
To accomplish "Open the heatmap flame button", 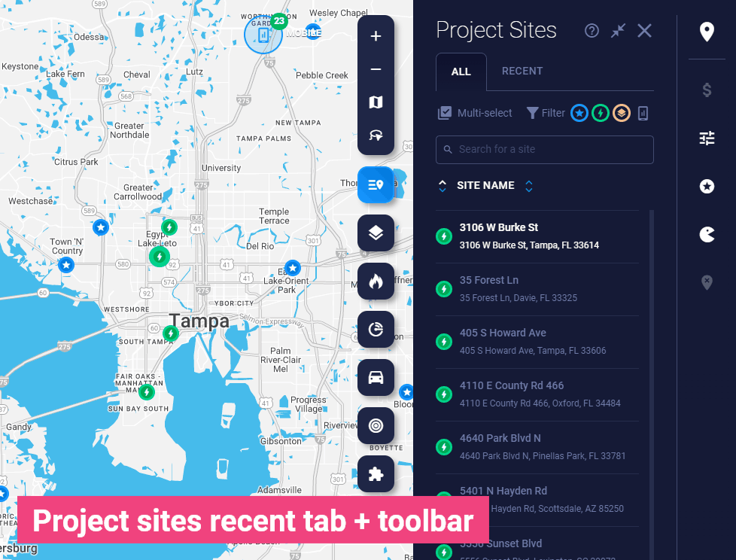I will pyautogui.click(x=376, y=282).
